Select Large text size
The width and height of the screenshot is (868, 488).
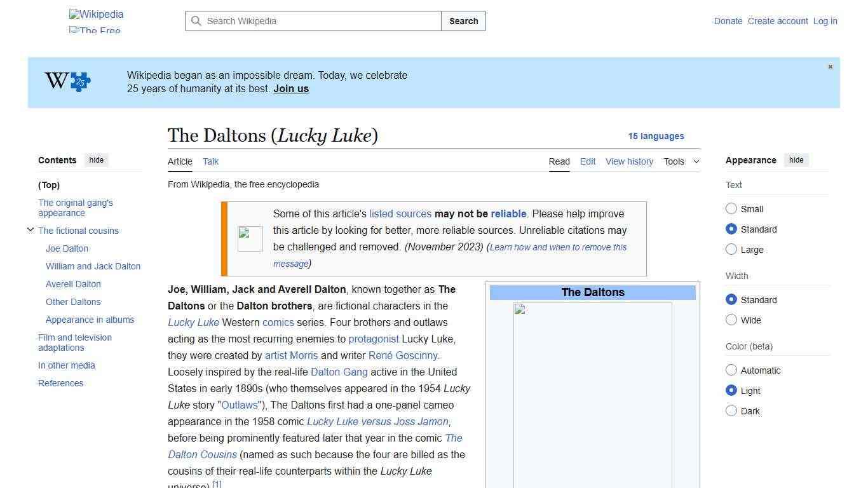point(731,249)
